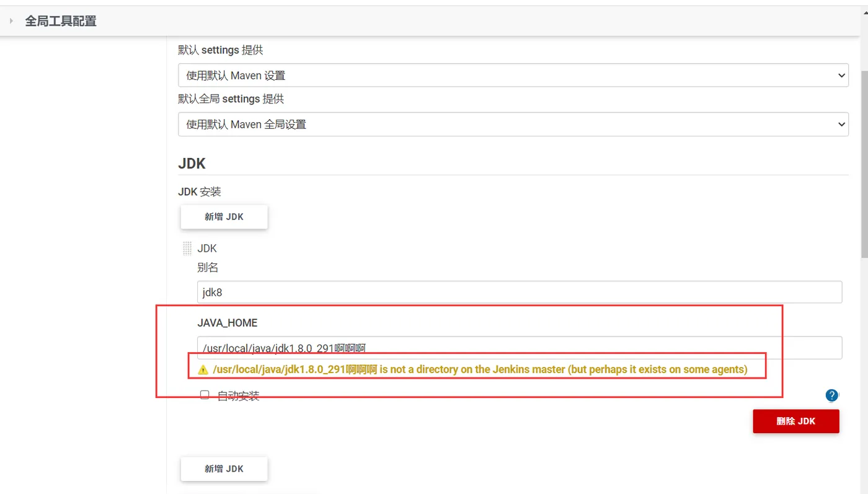Screen dimensions: 868x494
Task: Select the JDK section heading
Action: click(192, 164)
